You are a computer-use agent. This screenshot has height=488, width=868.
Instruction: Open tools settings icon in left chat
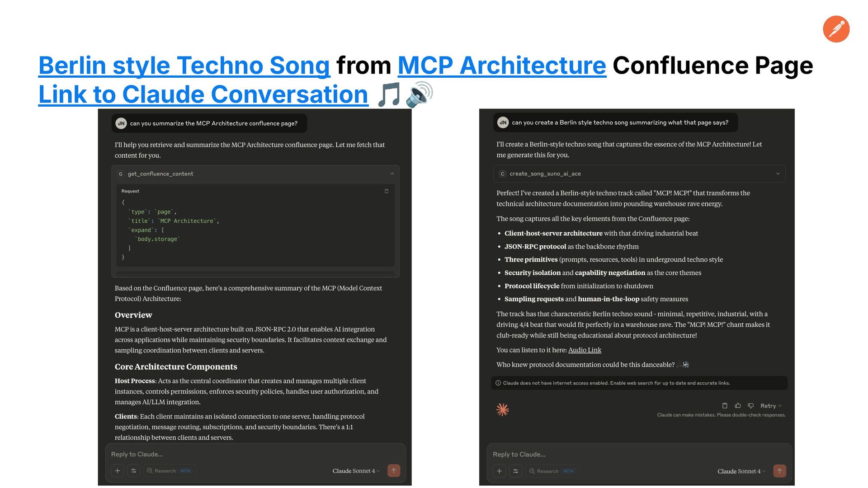pos(134,471)
